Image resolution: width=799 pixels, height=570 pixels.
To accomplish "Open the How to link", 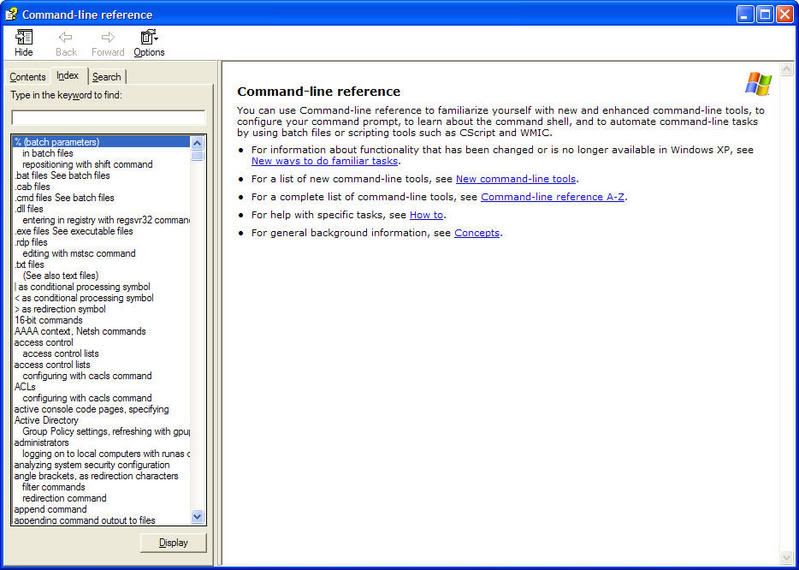I will 426,215.
